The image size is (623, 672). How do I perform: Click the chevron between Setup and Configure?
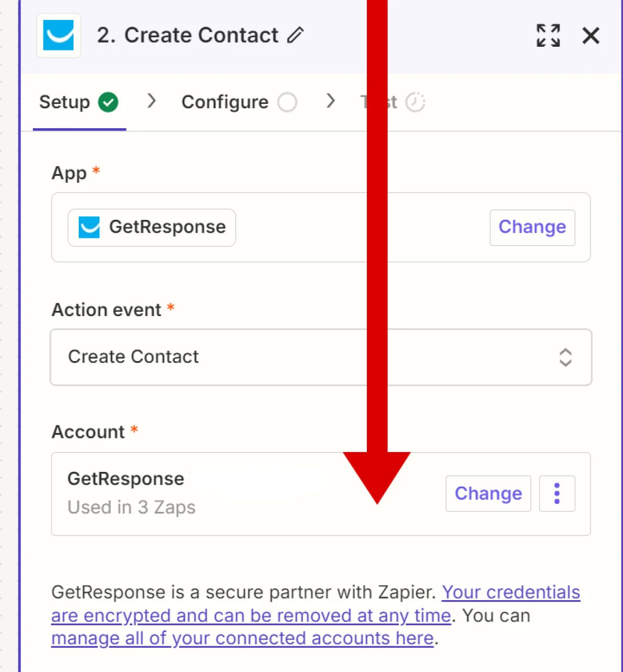click(152, 101)
